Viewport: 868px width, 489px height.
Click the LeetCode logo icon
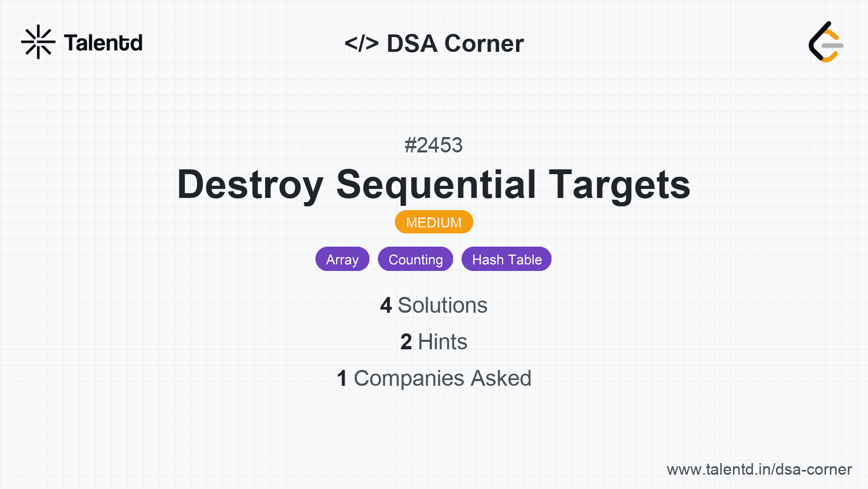coord(826,42)
